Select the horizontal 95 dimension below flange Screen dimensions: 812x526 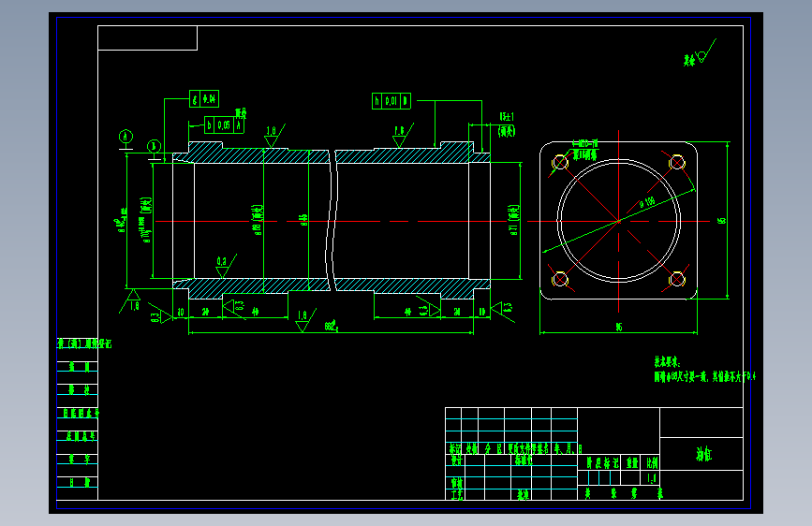tap(619, 328)
